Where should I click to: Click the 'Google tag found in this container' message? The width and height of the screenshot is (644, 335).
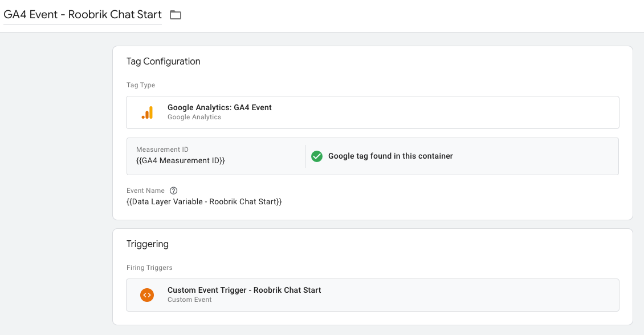[390, 156]
